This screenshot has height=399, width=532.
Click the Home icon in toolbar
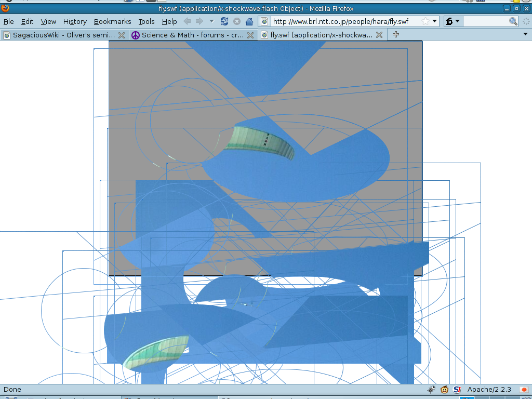249,21
